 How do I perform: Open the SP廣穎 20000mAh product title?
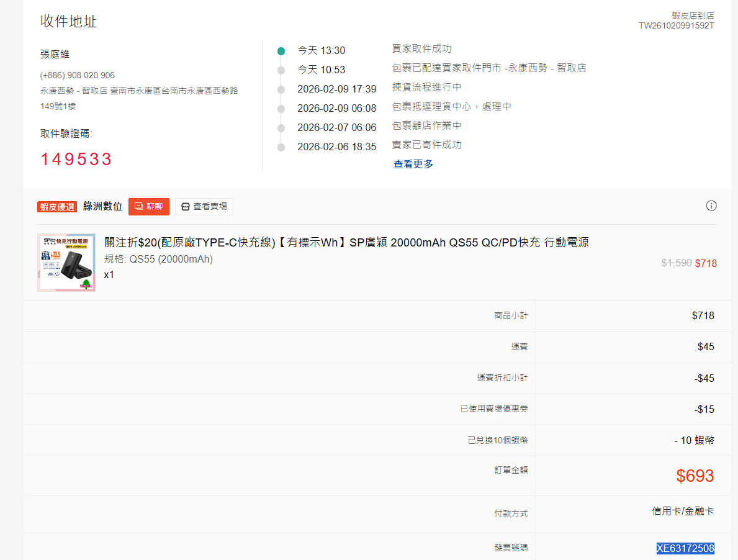(x=346, y=243)
